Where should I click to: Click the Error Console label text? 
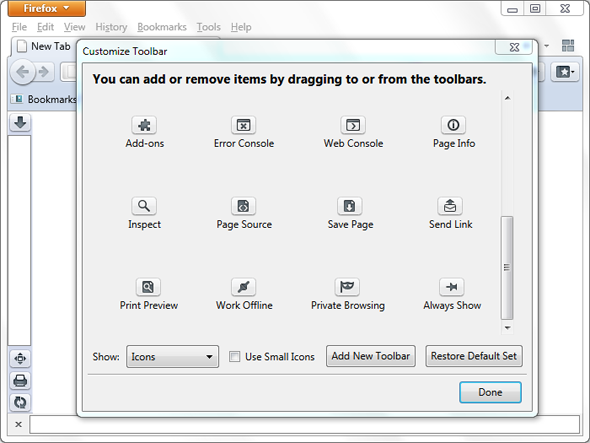(x=244, y=143)
